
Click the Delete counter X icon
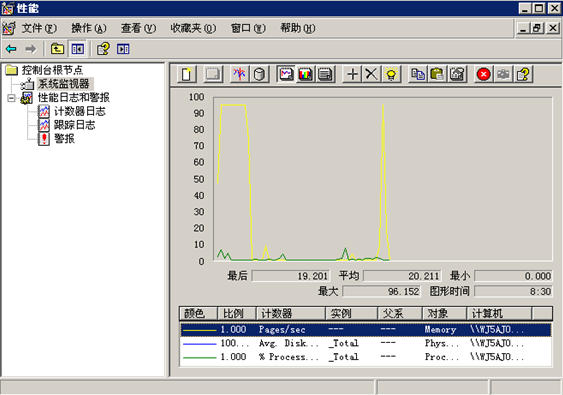pyautogui.click(x=371, y=74)
